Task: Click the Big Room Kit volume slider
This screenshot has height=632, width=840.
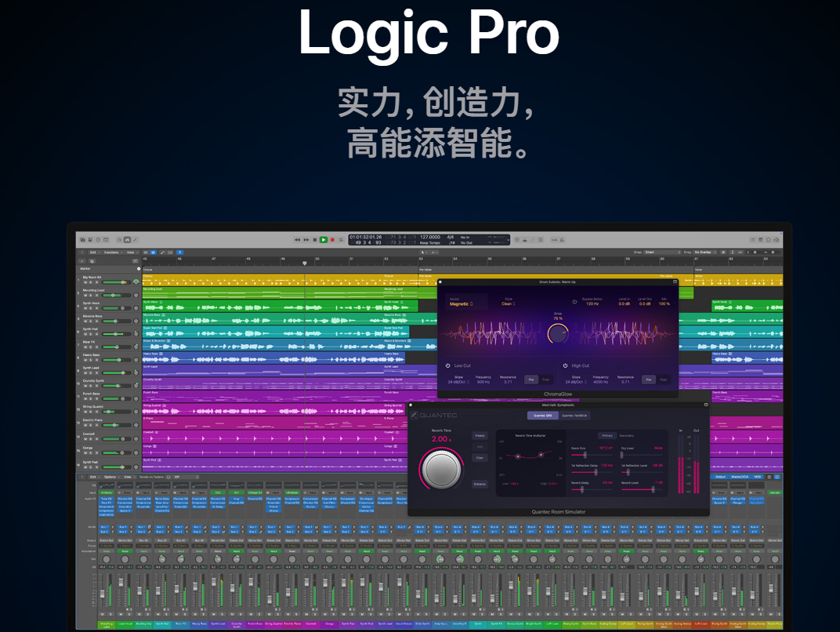Action: coord(116,282)
